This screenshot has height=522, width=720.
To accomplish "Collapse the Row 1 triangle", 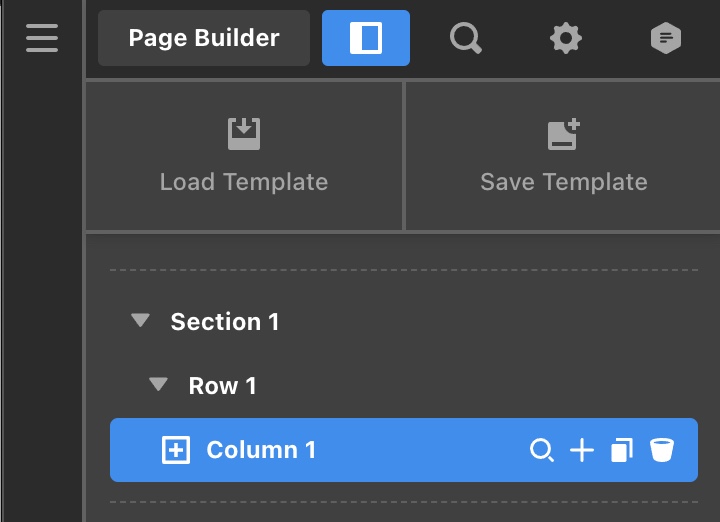I will [158, 384].
